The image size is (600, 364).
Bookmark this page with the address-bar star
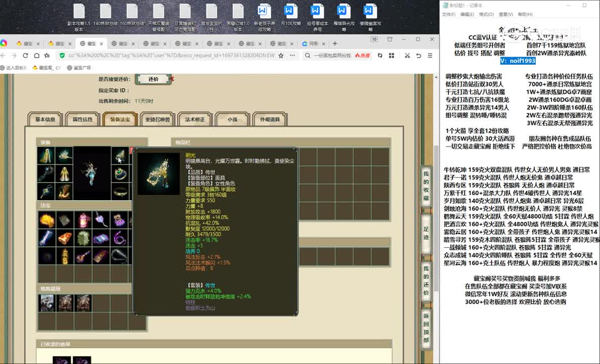coord(281,56)
